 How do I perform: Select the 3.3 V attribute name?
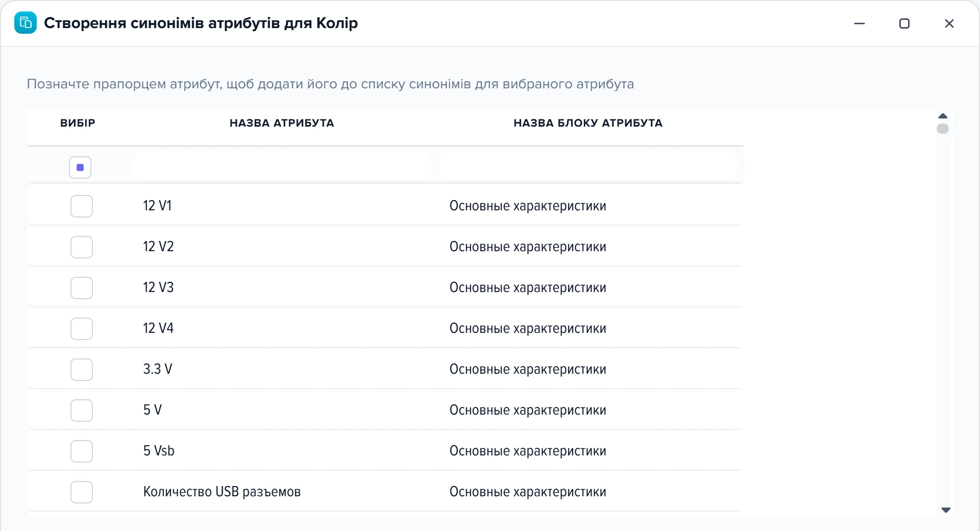[158, 369]
